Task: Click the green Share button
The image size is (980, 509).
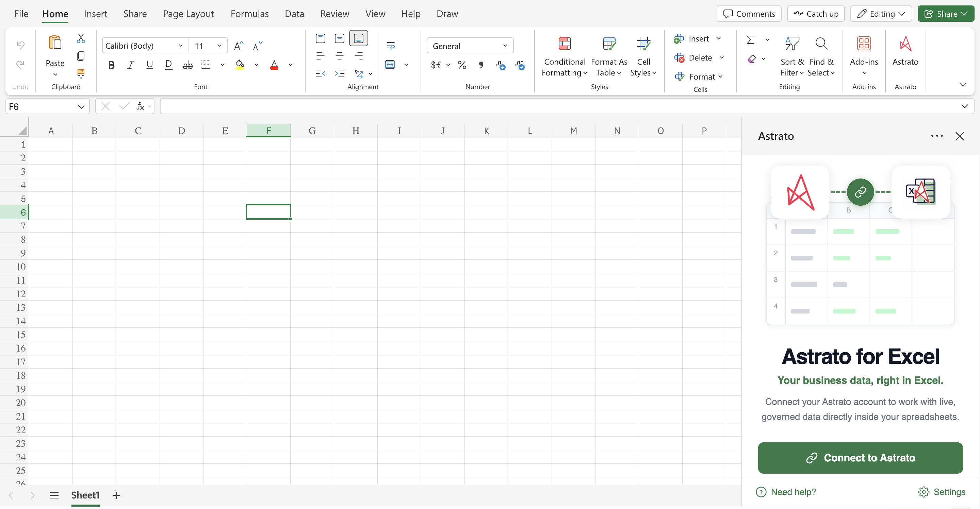Action: pos(946,14)
